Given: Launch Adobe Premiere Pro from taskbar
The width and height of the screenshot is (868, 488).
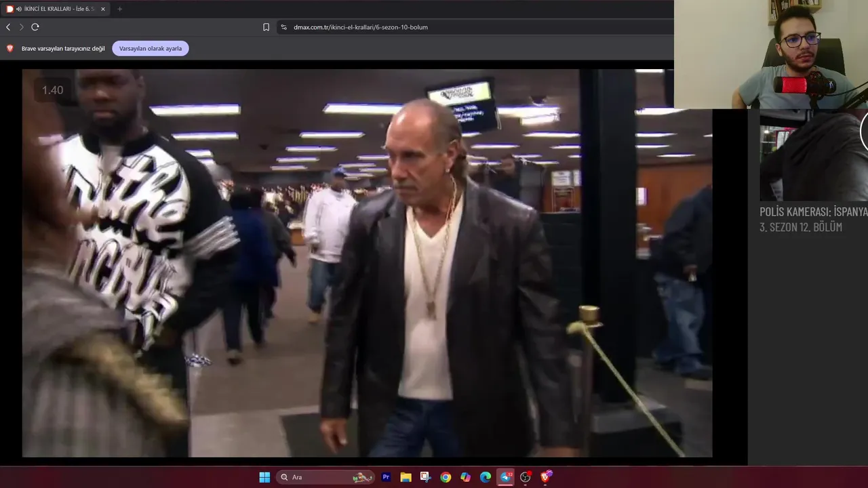Looking at the screenshot, I should 386,477.
